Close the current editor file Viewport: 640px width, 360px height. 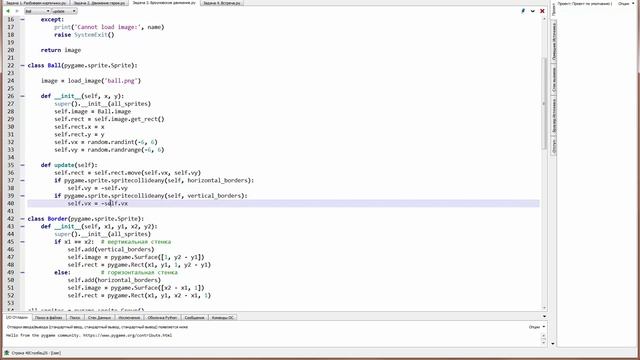point(542,11)
